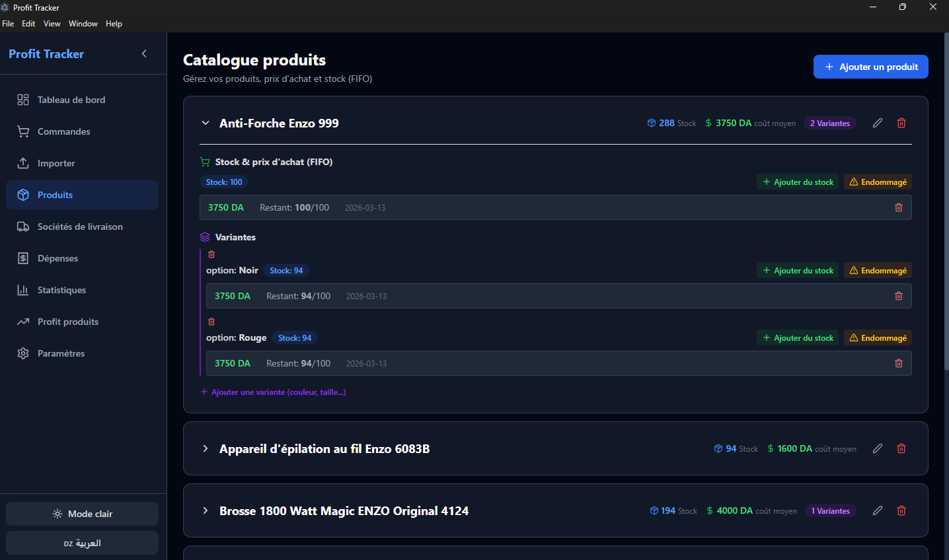Expand Appareil d'épilation au fil Enzo 6083B

[x=205, y=448]
